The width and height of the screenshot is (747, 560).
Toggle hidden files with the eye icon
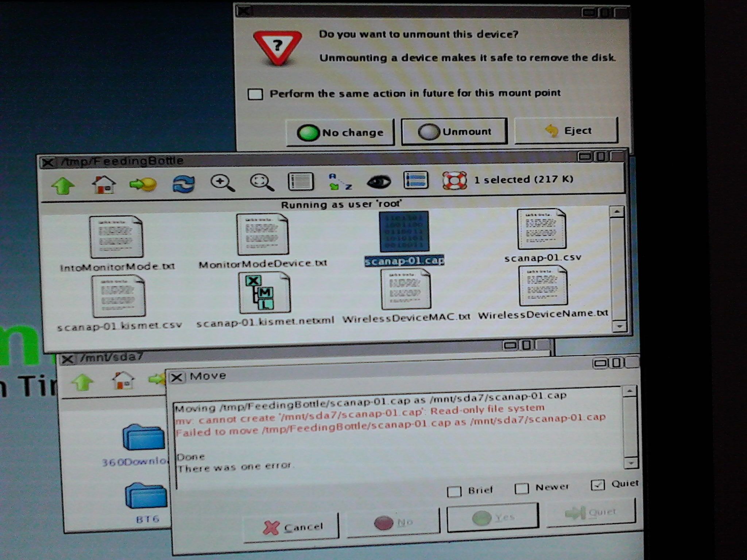(x=379, y=181)
